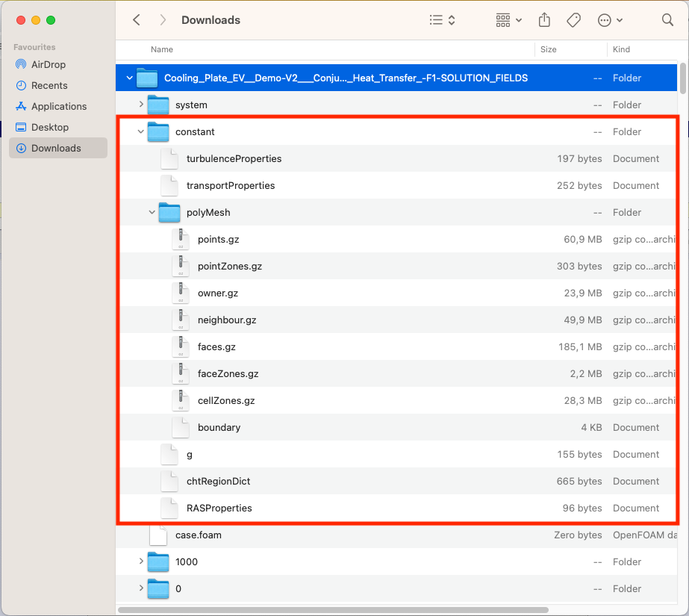This screenshot has height=616, width=689.
Task: Close the Finder window via red button
Action: (21, 20)
